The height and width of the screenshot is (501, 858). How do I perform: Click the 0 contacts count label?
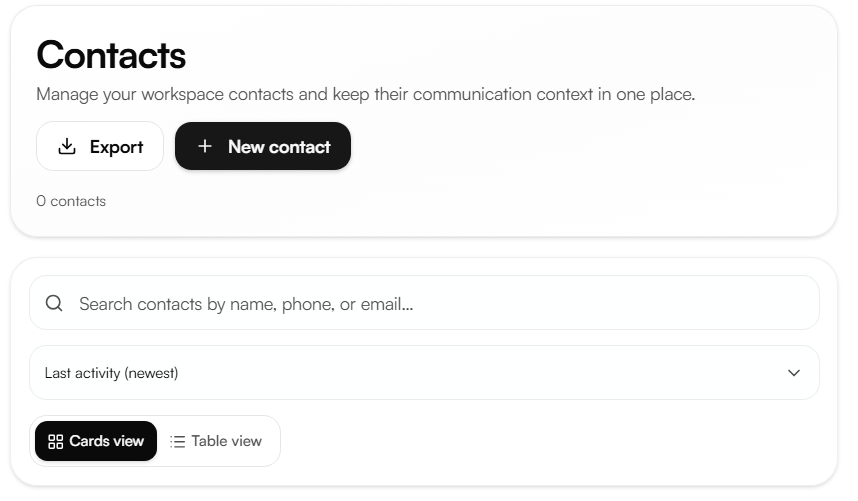(71, 201)
